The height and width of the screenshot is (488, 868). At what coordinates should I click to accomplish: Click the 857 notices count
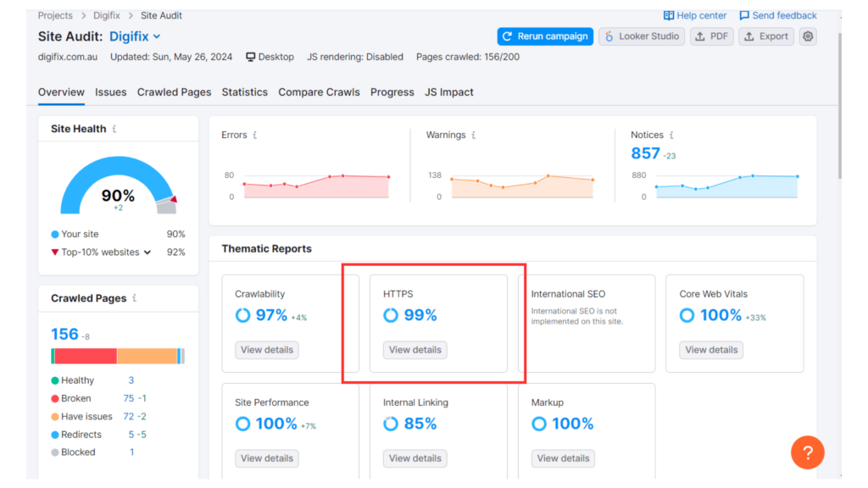click(x=645, y=153)
